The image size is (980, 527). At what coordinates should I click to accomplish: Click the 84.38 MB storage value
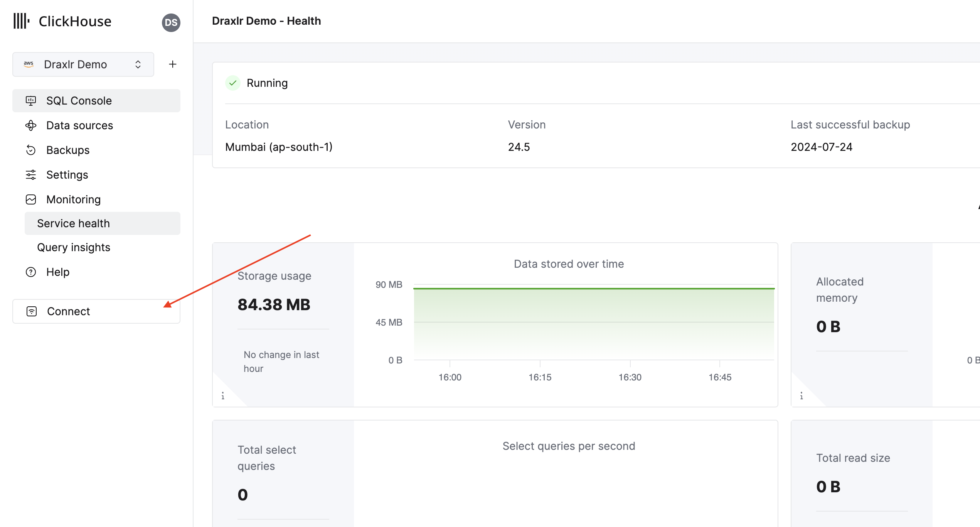coord(274,304)
